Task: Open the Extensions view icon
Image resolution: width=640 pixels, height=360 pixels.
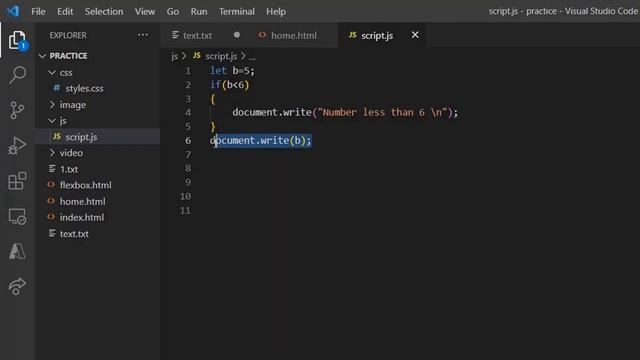Action: pyautogui.click(x=17, y=181)
